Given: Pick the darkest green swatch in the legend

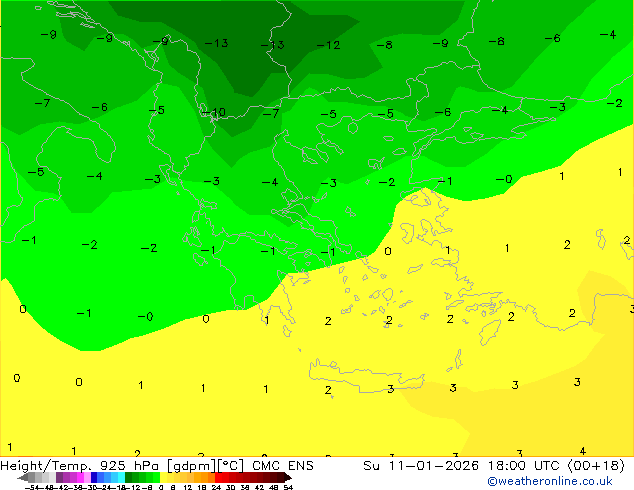Looking at the screenshot, I should tap(129, 477).
